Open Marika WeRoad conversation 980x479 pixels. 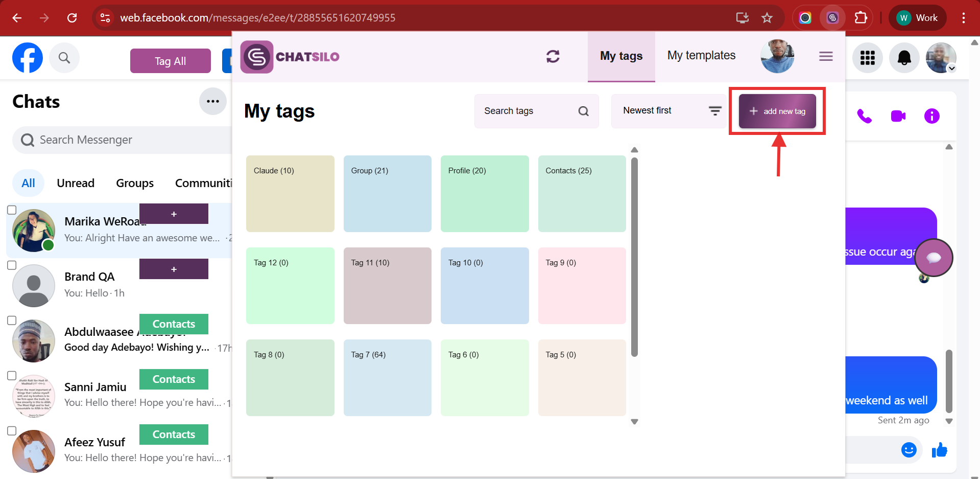[119, 230]
